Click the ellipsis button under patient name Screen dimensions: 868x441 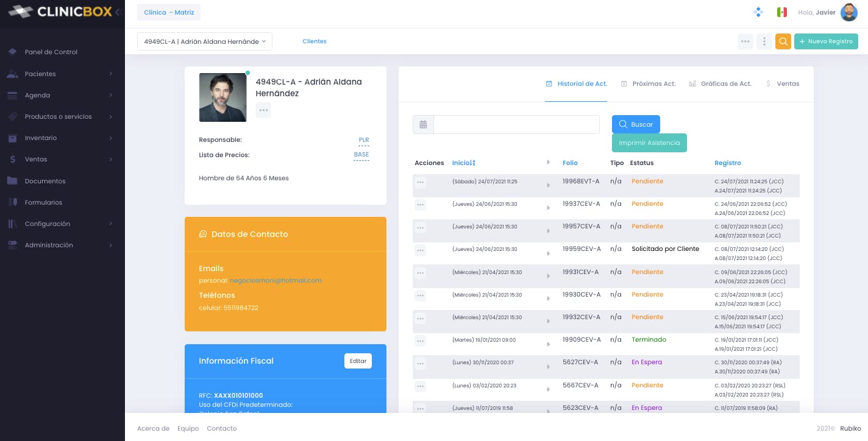[263, 110]
